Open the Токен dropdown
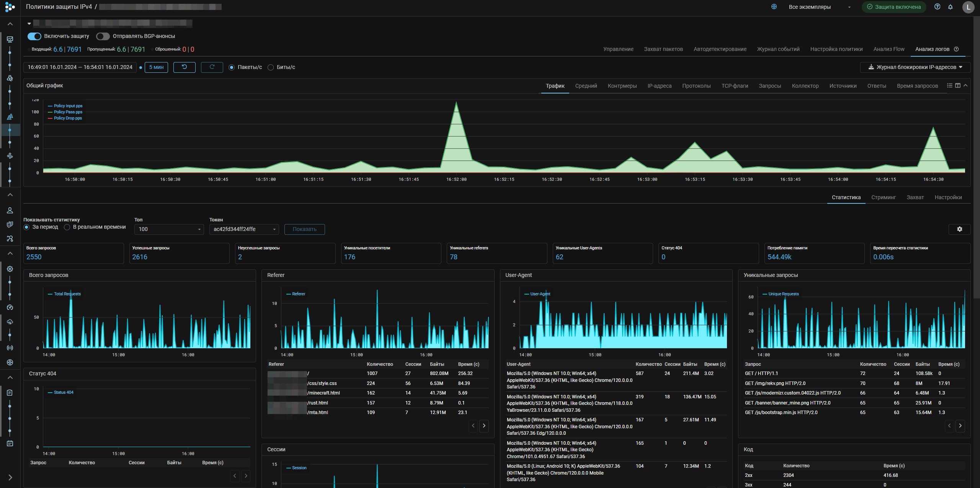This screenshot has height=488, width=980. 244,229
